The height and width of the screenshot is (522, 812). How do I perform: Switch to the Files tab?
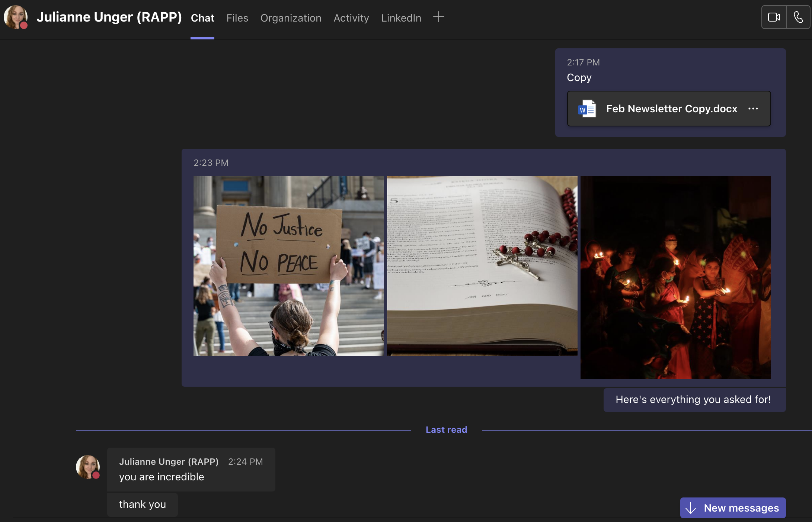[x=237, y=18]
